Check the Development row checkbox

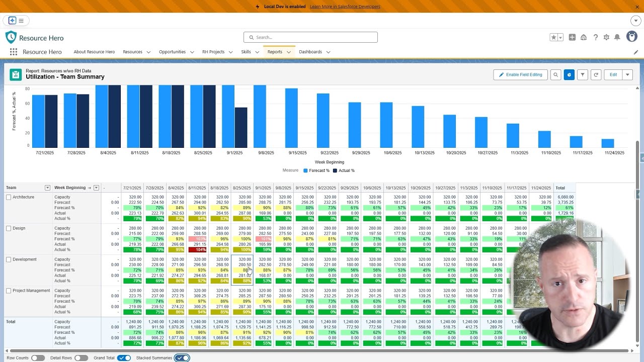coord(9,259)
